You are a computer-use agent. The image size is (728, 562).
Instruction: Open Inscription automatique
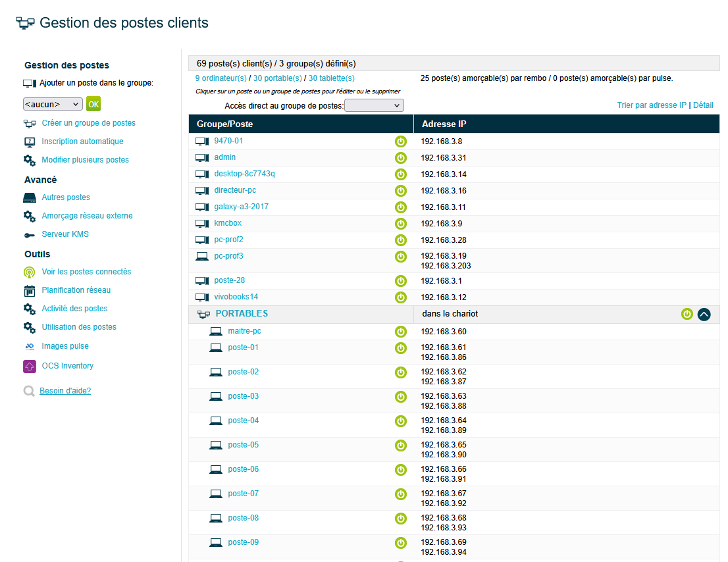[x=83, y=141]
